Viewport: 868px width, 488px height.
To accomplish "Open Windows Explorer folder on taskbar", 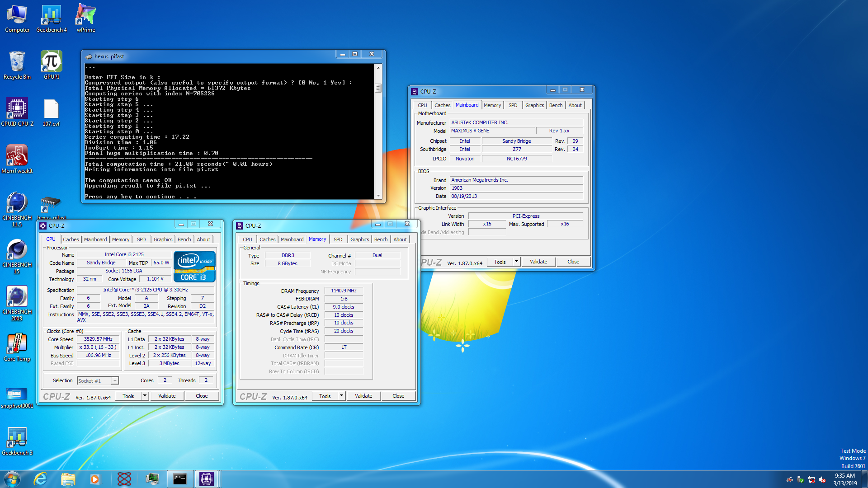I will 68,479.
